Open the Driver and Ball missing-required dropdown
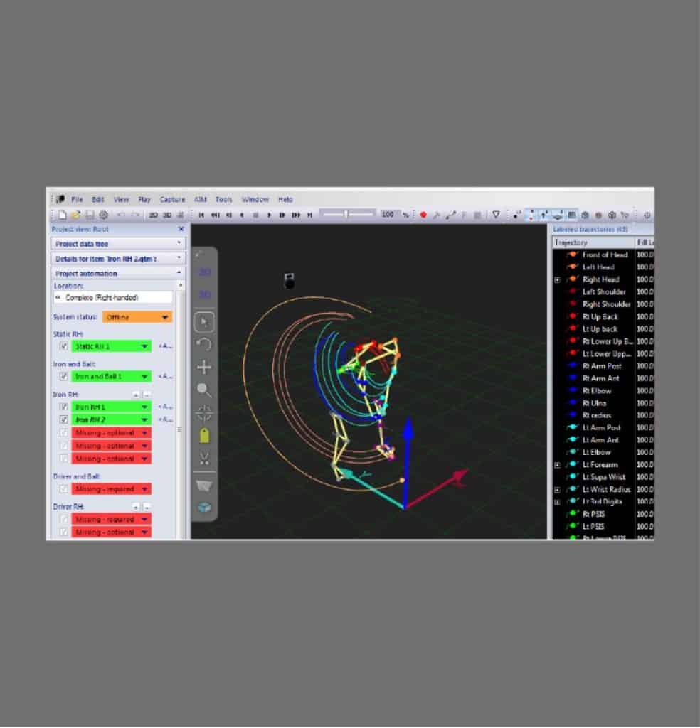The width and height of the screenshot is (700, 728). (x=111, y=489)
